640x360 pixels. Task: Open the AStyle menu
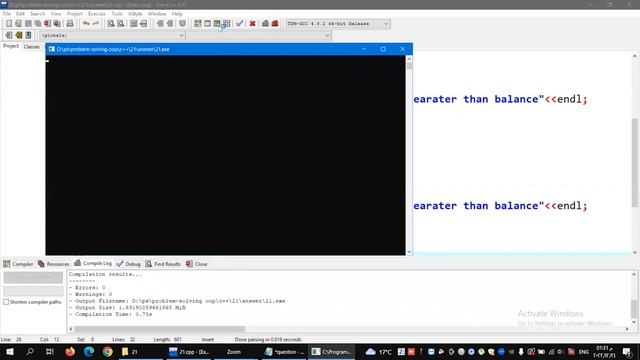(135, 14)
